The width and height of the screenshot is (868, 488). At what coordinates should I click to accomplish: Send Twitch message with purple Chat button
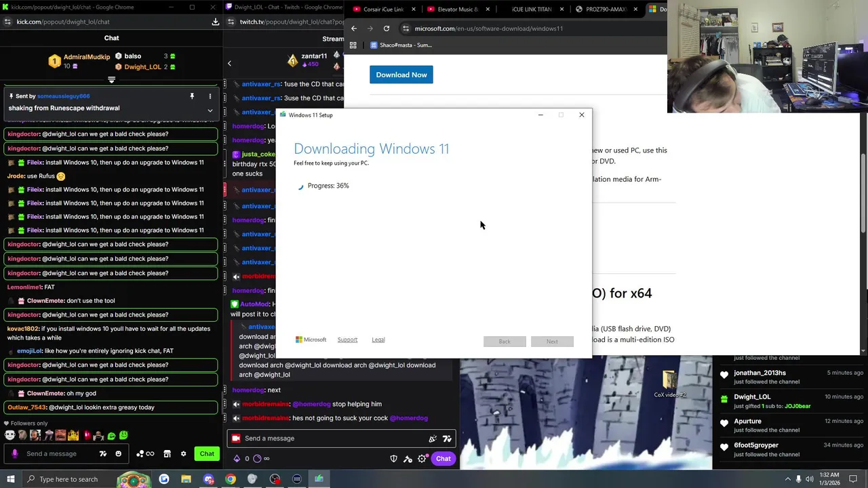(x=443, y=459)
